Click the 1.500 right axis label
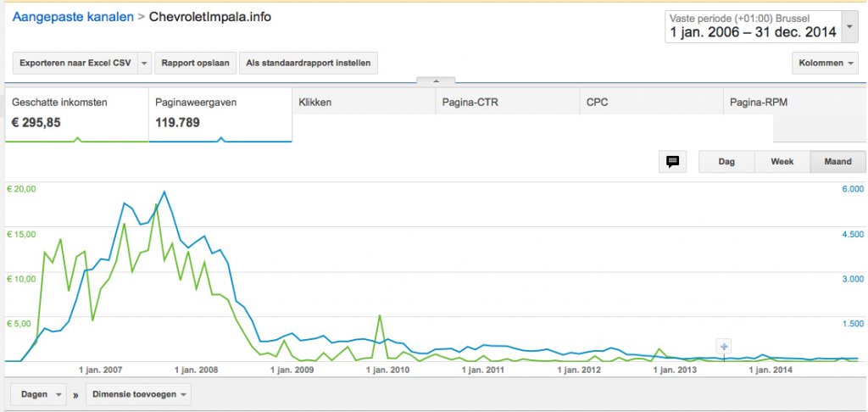Viewport: 868px width, 412px height. 852,324
